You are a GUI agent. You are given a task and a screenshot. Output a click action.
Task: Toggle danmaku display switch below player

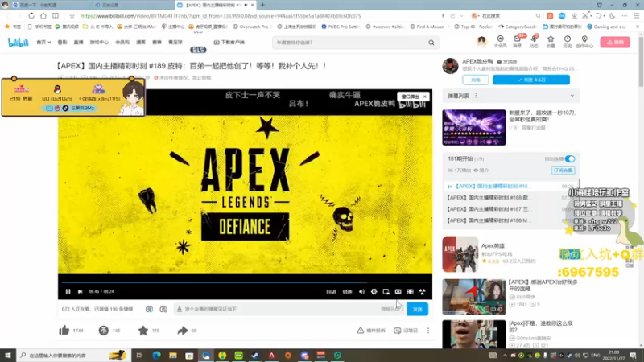[149, 309]
